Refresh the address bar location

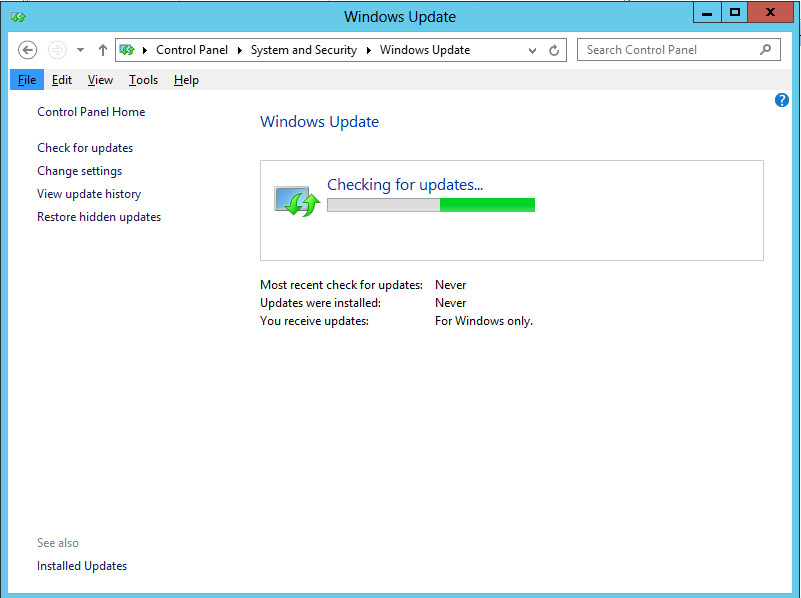tap(555, 50)
